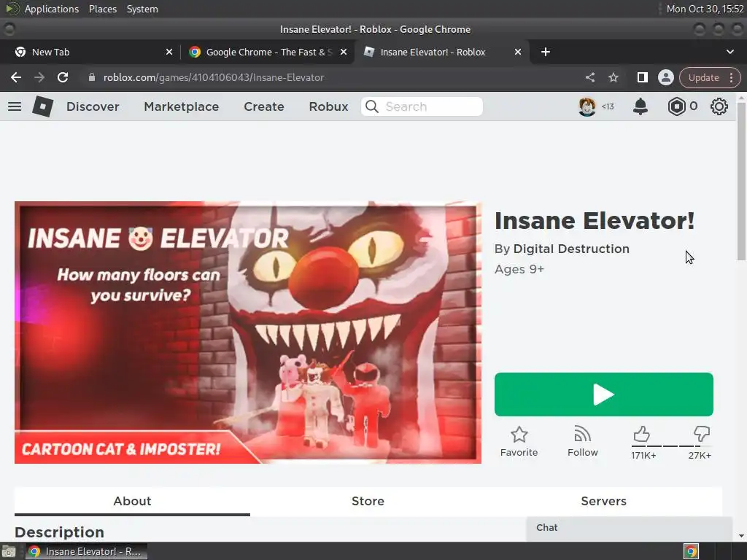Screen dimensions: 747x560
Task: Open the Applications menu
Action: [52, 9]
